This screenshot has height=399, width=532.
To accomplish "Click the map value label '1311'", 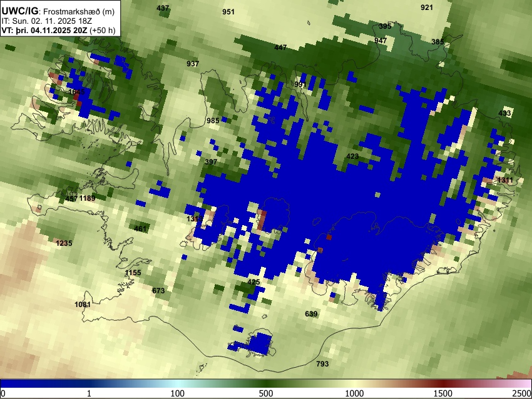I will (505, 180).
